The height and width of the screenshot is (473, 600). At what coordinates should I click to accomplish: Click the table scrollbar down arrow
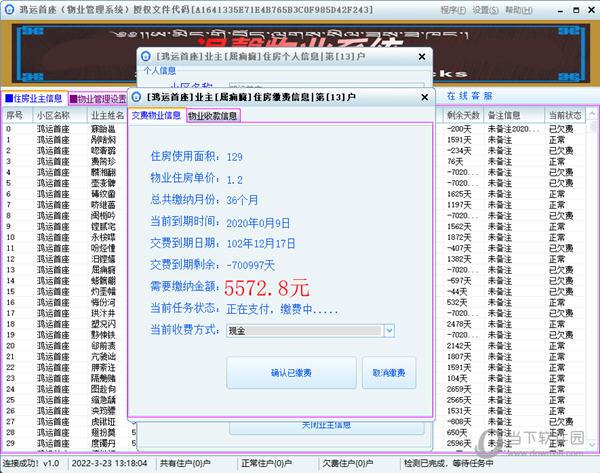click(x=592, y=445)
